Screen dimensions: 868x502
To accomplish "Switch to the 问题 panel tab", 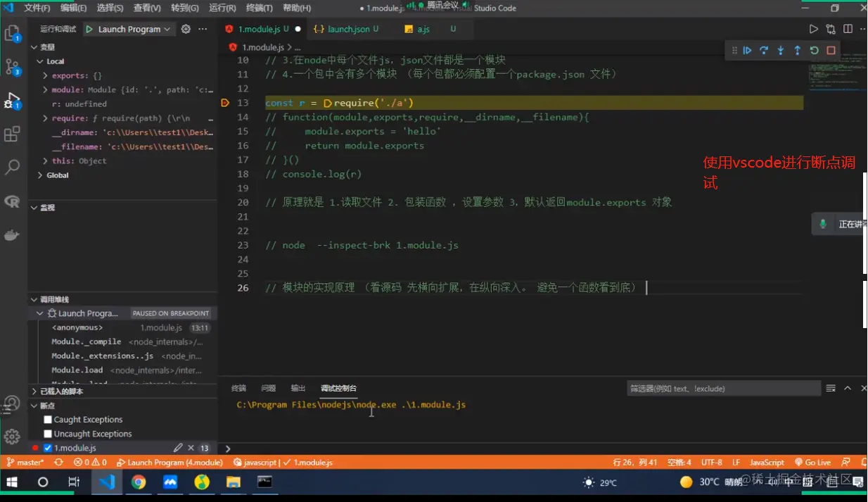I will click(x=269, y=388).
